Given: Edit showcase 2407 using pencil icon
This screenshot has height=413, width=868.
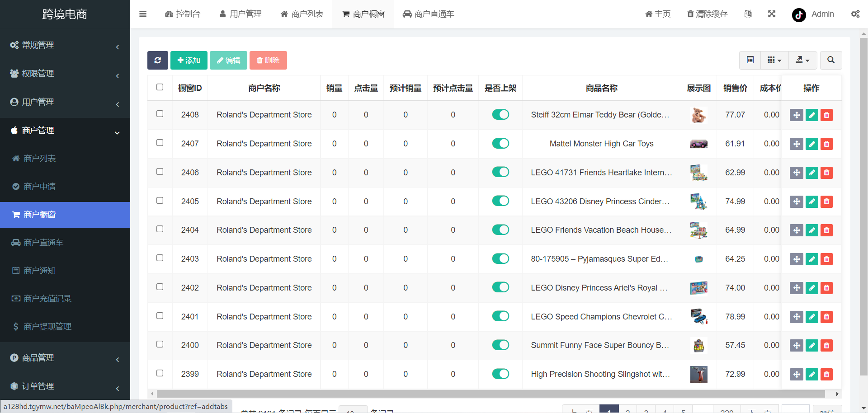Looking at the screenshot, I should pos(811,144).
